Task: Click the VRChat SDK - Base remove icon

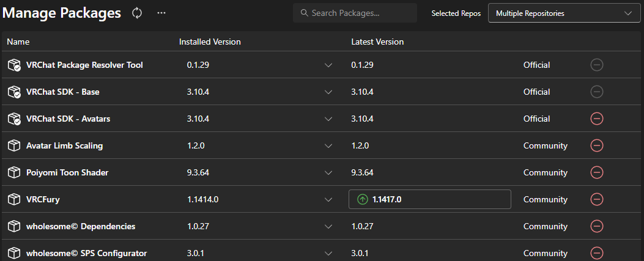Action: point(597,92)
